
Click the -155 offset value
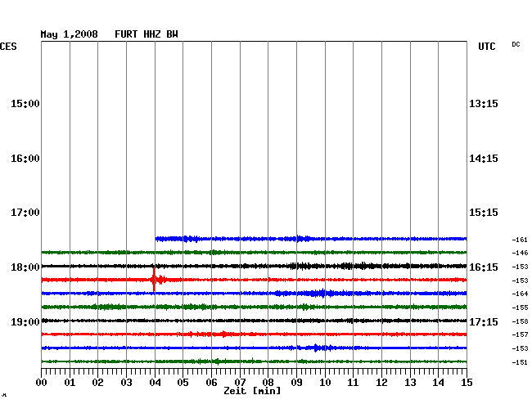pos(520,307)
